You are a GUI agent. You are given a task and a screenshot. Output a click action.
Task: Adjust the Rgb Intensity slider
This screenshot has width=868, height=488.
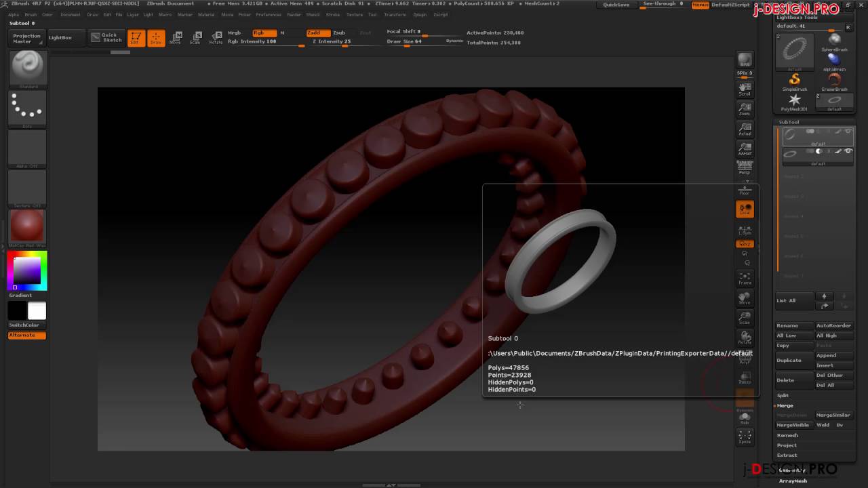[266, 41]
